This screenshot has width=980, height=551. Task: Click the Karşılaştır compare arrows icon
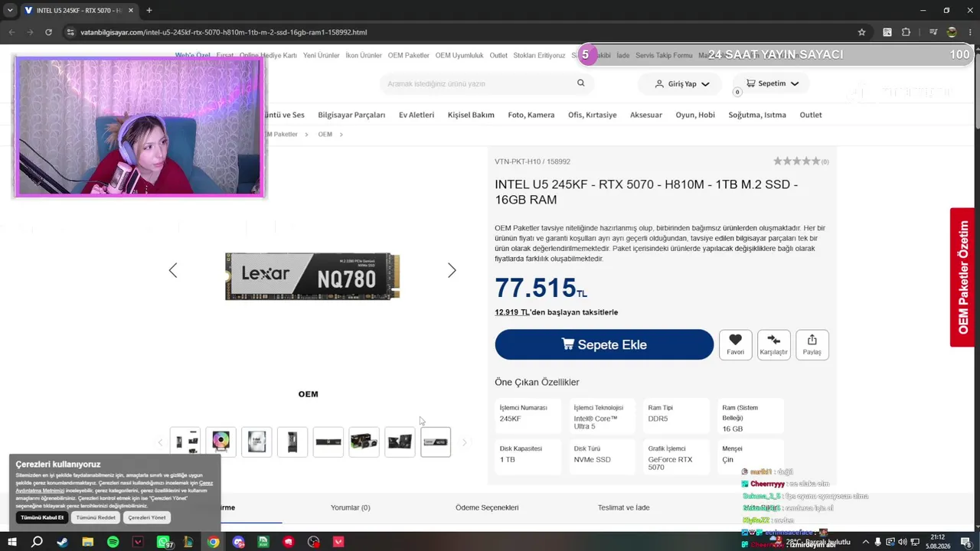773,340
